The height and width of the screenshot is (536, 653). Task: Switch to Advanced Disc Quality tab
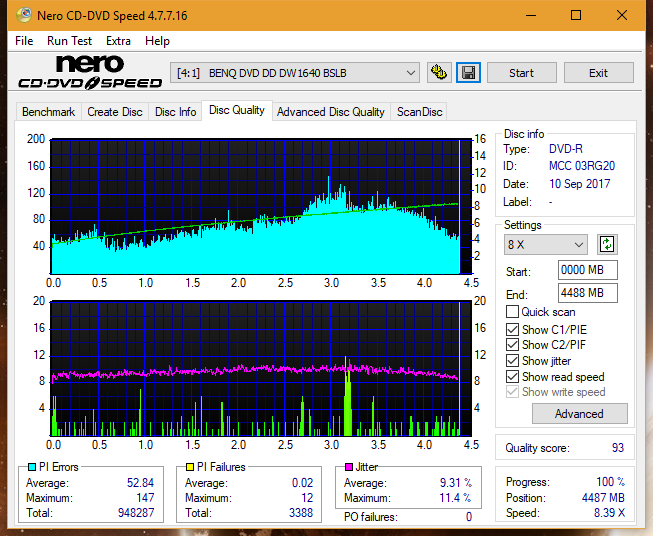tap(331, 112)
